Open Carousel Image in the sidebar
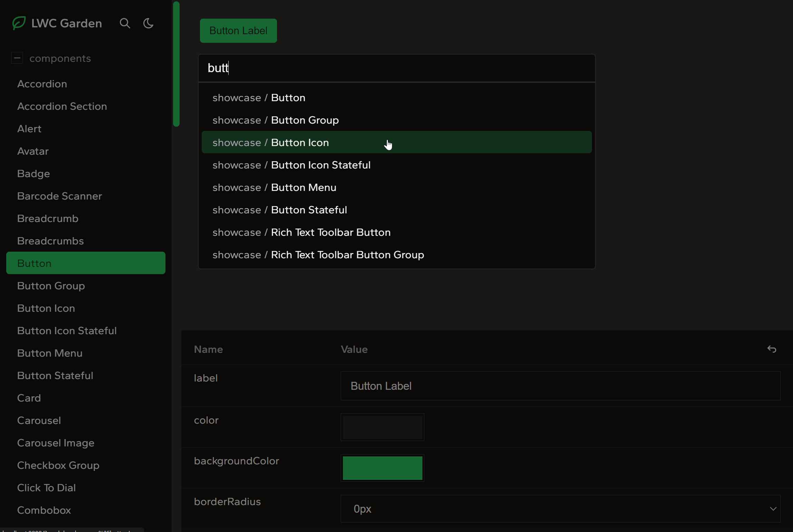This screenshot has height=532, width=793. 56,443
